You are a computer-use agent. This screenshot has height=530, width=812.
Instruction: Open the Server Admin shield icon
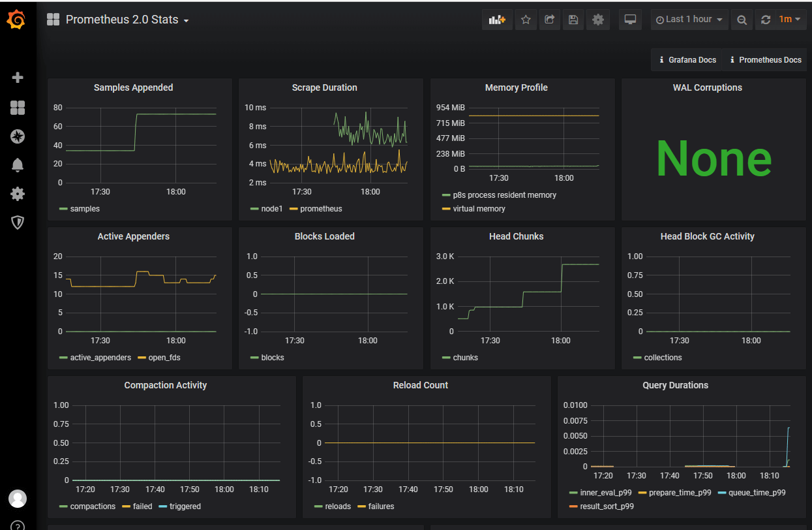pos(18,223)
